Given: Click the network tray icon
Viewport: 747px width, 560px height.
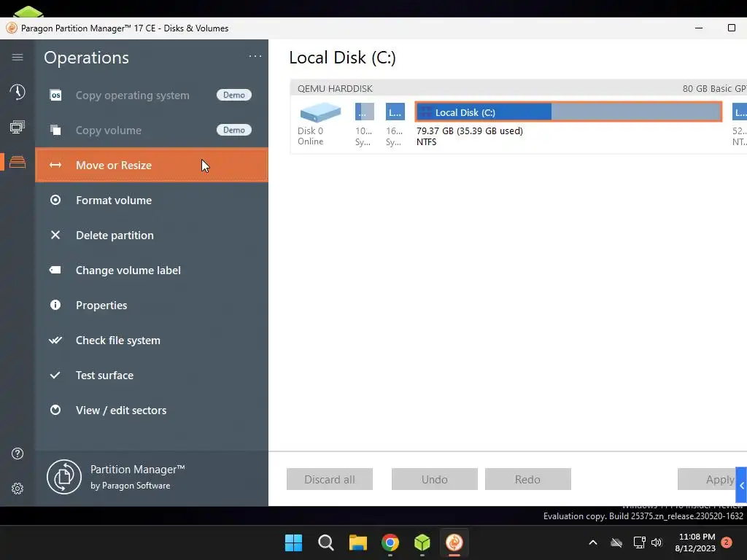Looking at the screenshot, I should (639, 542).
